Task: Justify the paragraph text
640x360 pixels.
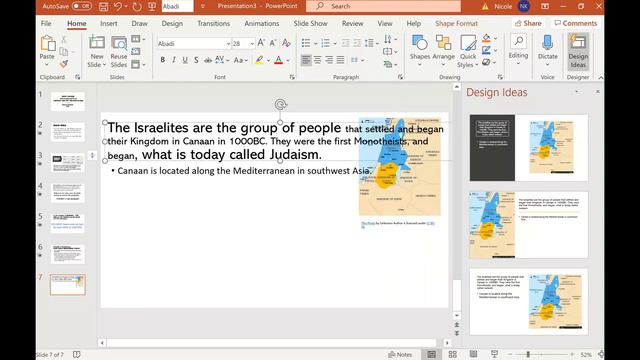Action: point(340,60)
